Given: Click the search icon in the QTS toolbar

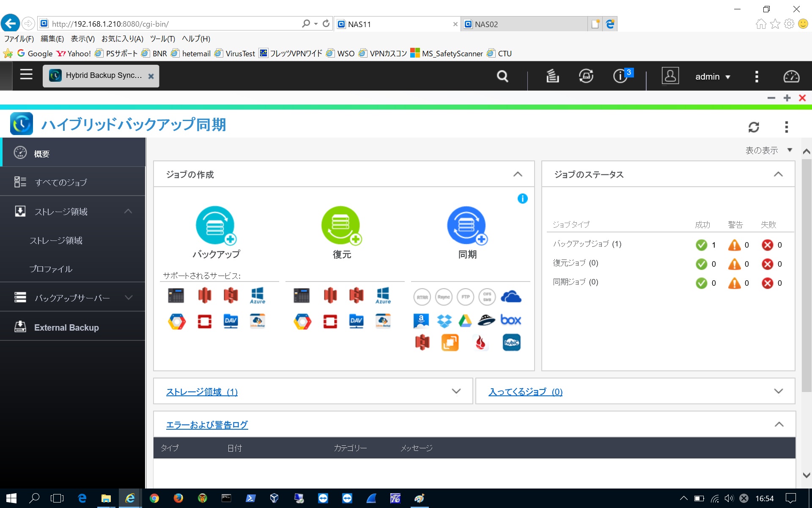Looking at the screenshot, I should coord(502,76).
